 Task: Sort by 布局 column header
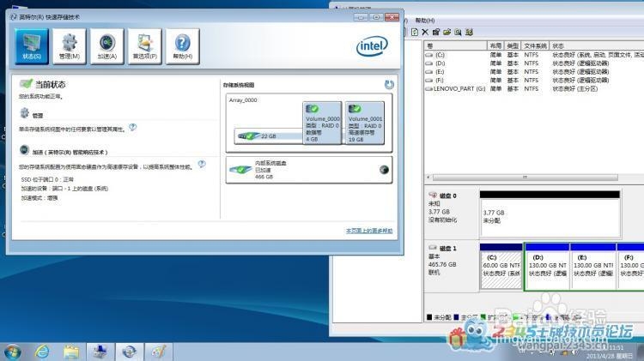coord(495,45)
